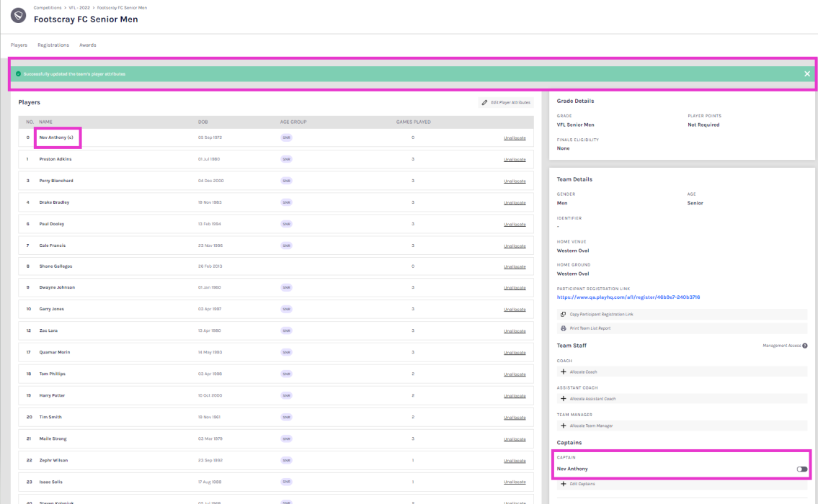Dismiss the green success notification banner

tap(806, 74)
